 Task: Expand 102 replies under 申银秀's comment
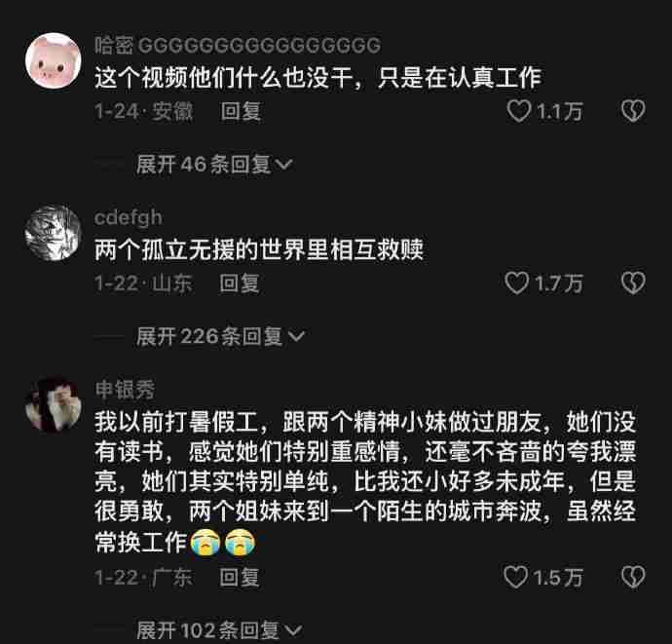click(x=219, y=629)
